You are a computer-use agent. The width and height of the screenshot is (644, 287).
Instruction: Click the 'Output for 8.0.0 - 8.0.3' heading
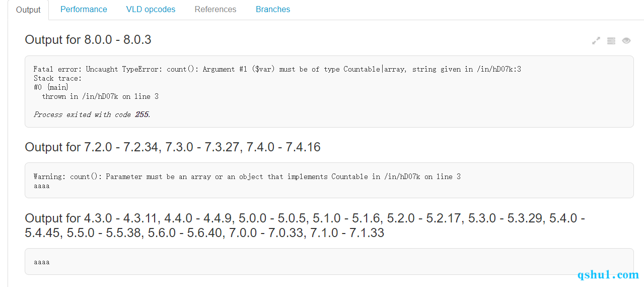point(88,40)
